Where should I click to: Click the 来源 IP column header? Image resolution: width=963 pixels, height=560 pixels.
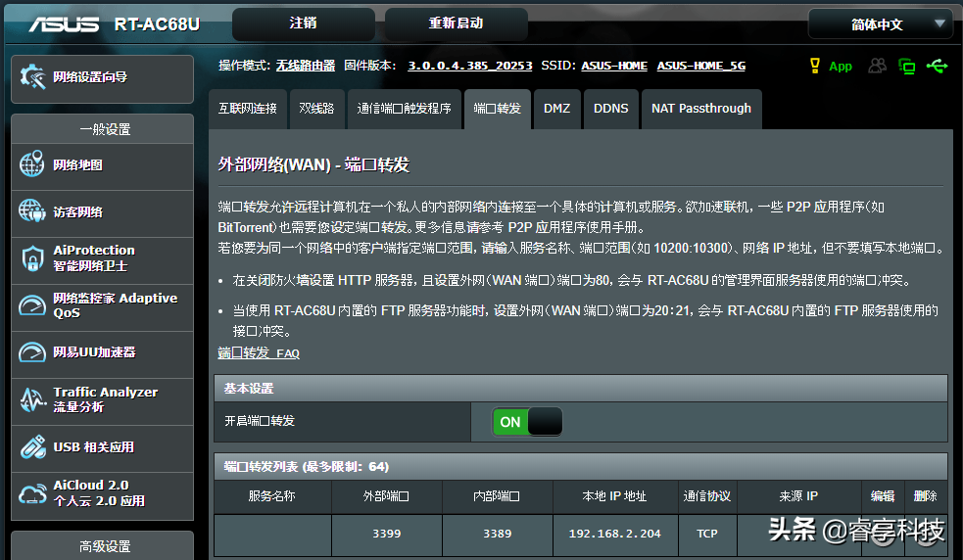798,496
